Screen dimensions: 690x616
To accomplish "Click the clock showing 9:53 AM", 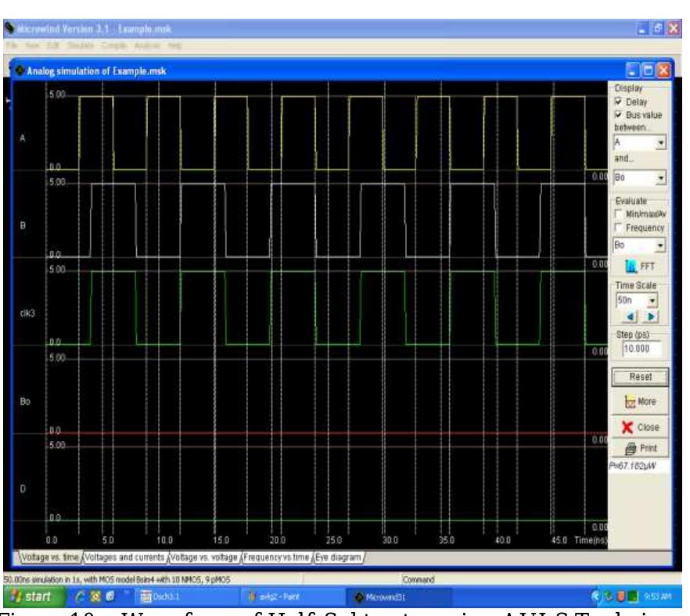I will [x=658, y=596].
